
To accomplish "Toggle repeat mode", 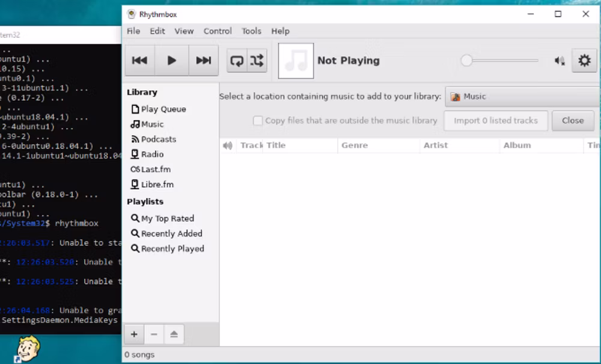I will pyautogui.click(x=236, y=60).
